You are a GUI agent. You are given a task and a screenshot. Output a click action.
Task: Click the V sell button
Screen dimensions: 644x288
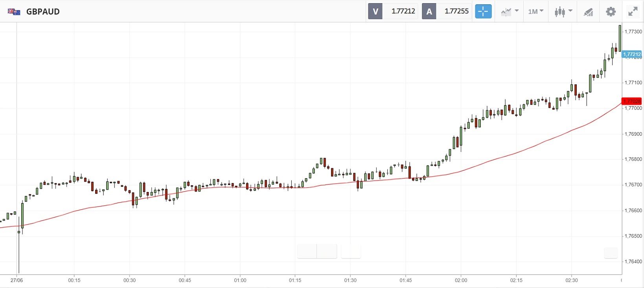click(x=375, y=11)
